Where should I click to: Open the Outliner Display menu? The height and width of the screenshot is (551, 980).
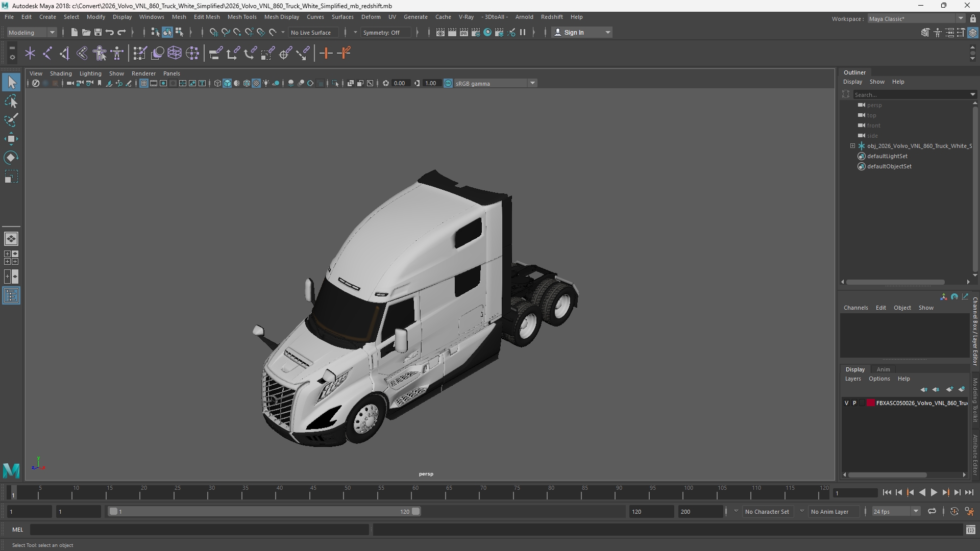click(x=852, y=82)
